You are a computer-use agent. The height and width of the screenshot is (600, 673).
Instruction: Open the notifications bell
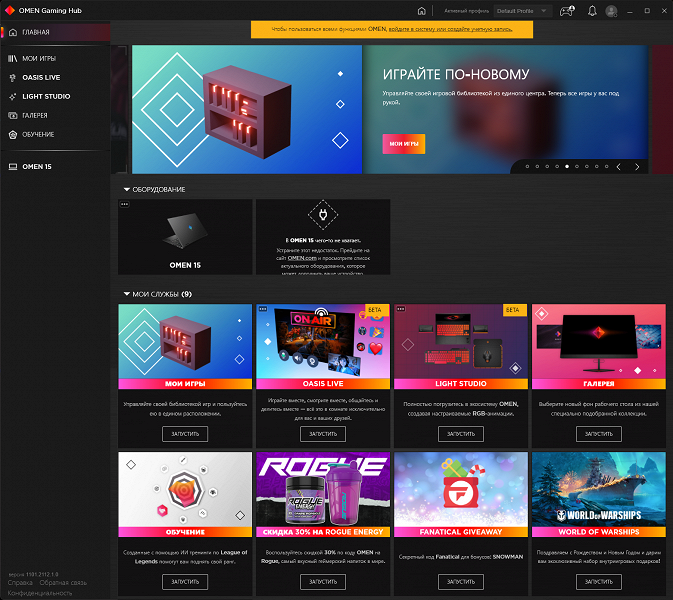[x=592, y=11]
